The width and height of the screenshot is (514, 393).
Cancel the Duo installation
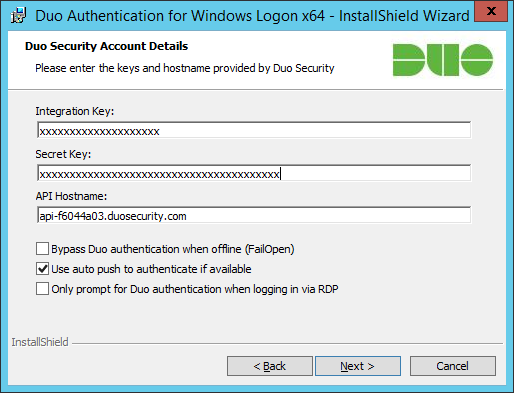(453, 366)
